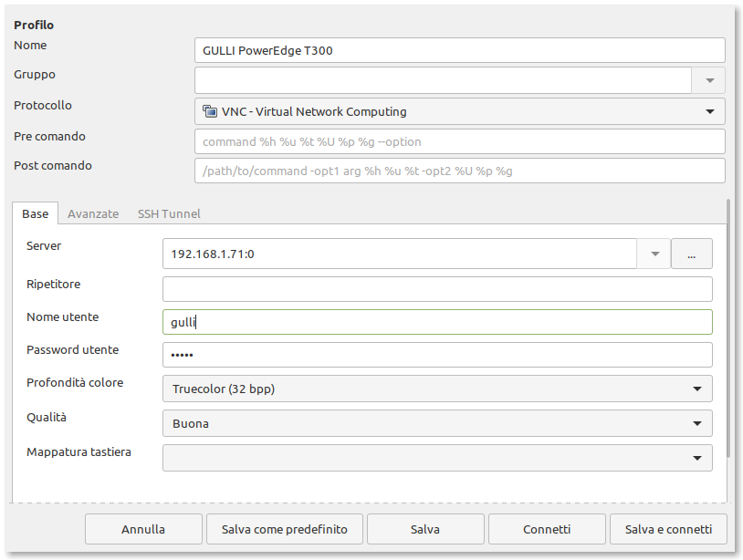This screenshot has height=560, width=743.
Task: Expand the Mappatura tastiera dropdown
Action: 437,458
